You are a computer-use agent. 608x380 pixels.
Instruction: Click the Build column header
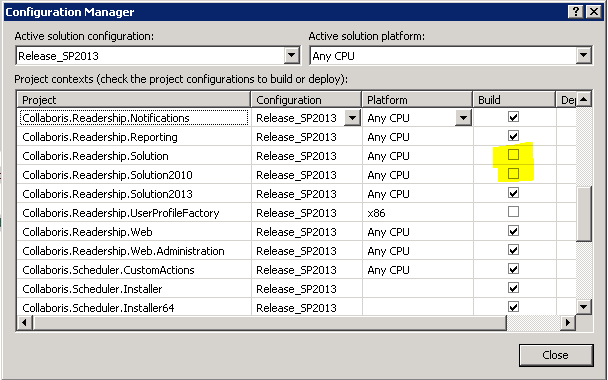pos(514,100)
